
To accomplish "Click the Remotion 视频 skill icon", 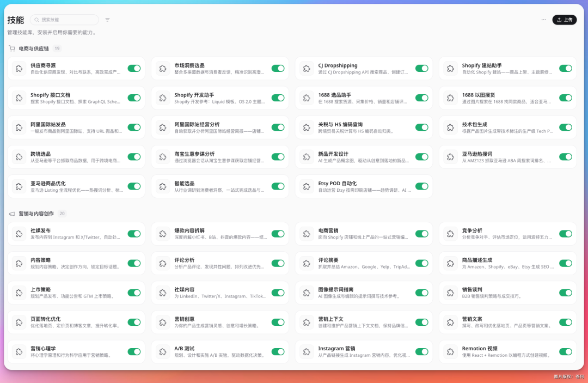I will coord(450,351).
